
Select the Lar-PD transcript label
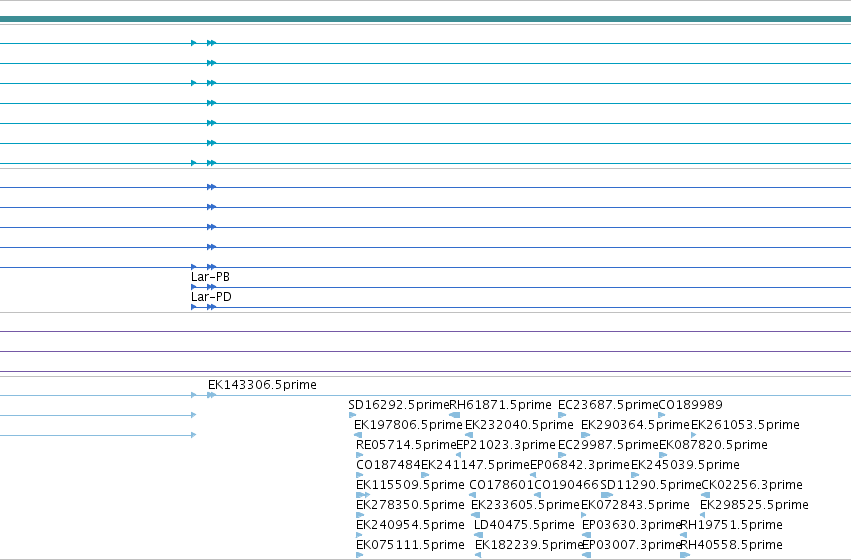click(x=211, y=297)
